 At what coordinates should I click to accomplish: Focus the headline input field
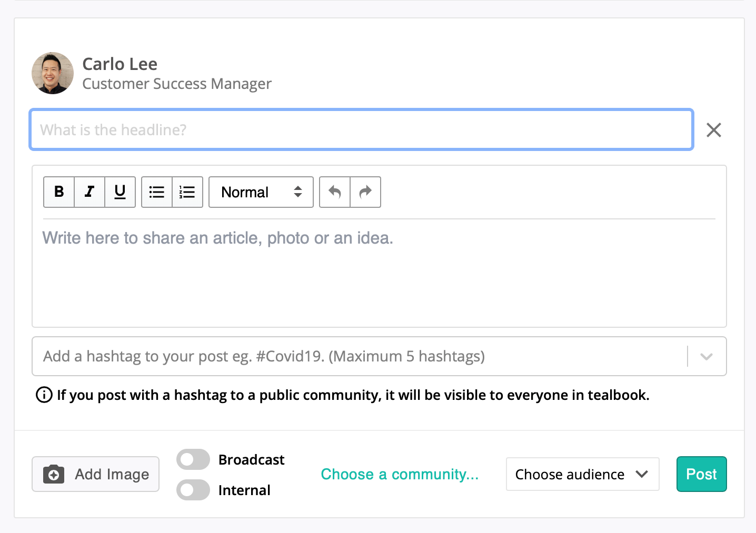(361, 130)
